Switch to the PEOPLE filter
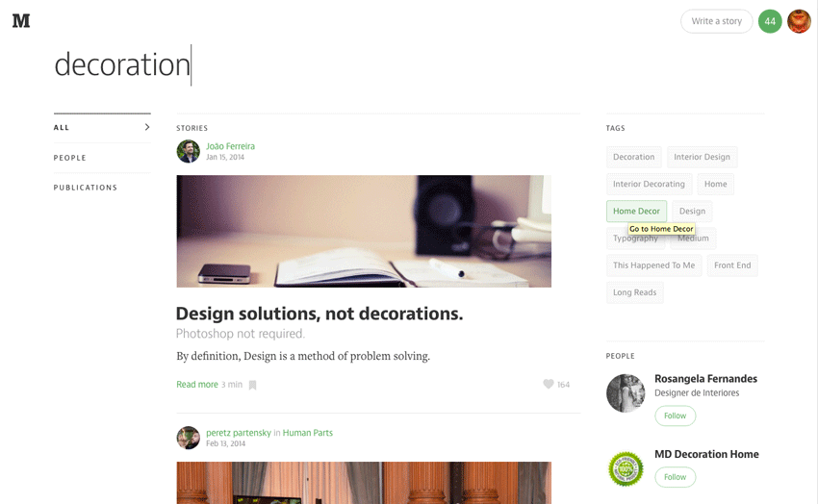Viewport: 818px width, 504px height. 70,158
